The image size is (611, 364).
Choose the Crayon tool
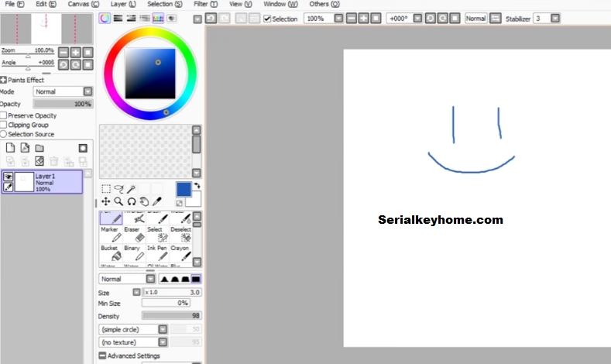click(x=180, y=253)
